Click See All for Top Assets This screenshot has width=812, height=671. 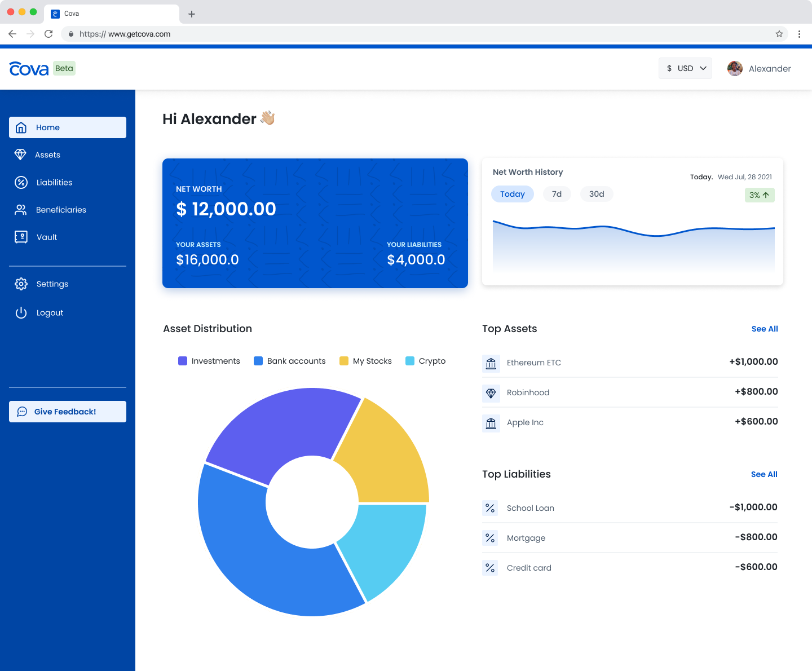pyautogui.click(x=765, y=329)
